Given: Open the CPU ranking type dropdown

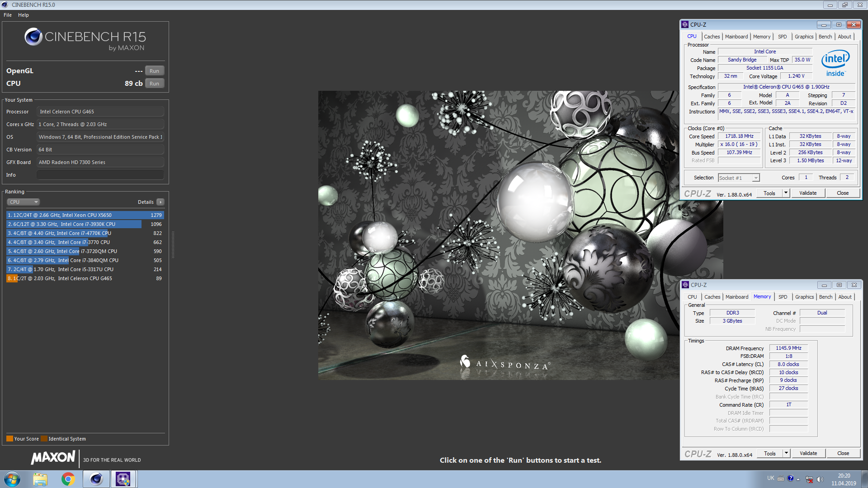Looking at the screenshot, I should pyautogui.click(x=24, y=202).
